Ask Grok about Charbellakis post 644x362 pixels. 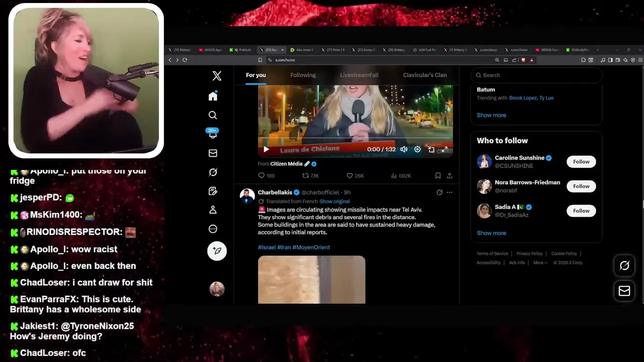439,192
